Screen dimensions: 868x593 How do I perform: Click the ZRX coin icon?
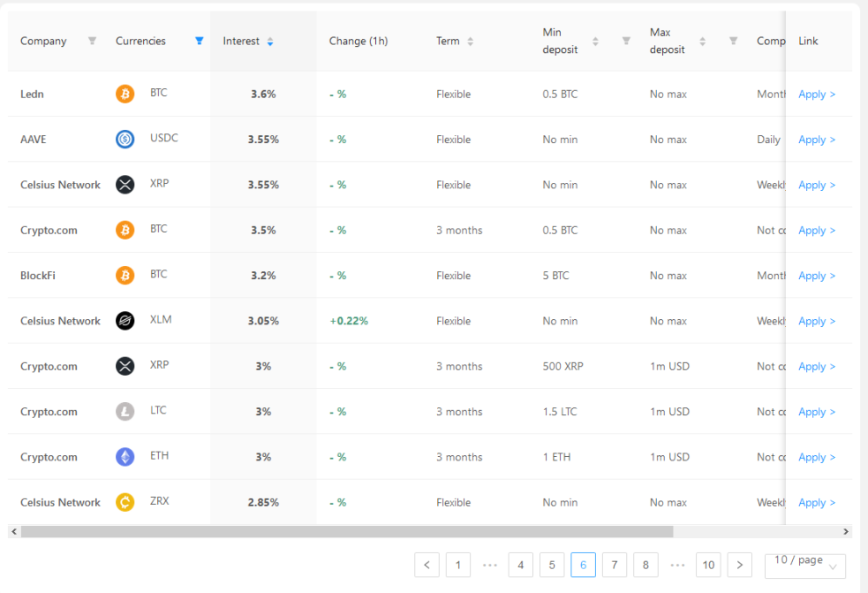tap(125, 503)
